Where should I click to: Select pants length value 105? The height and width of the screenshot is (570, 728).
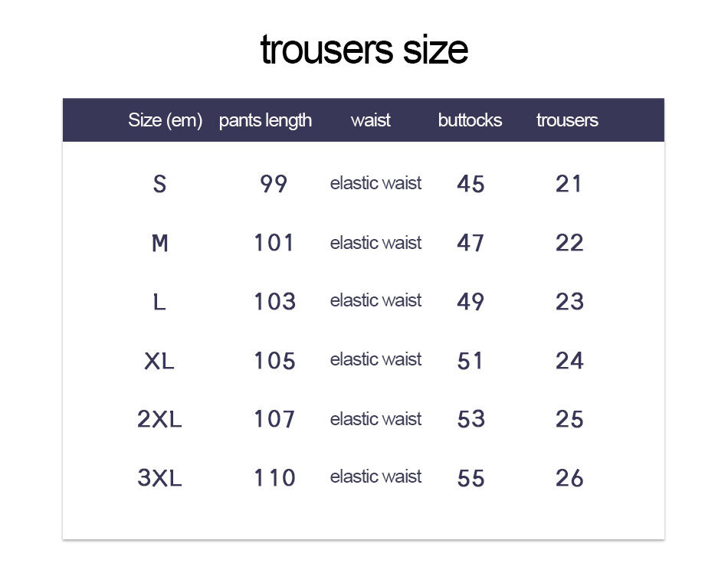click(x=274, y=361)
